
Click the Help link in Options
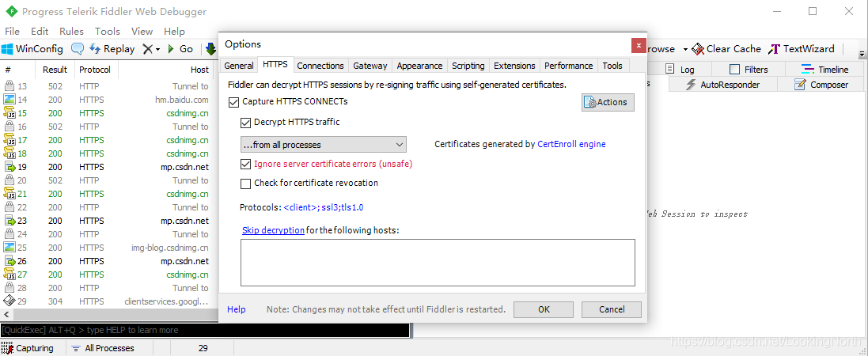coord(237,309)
